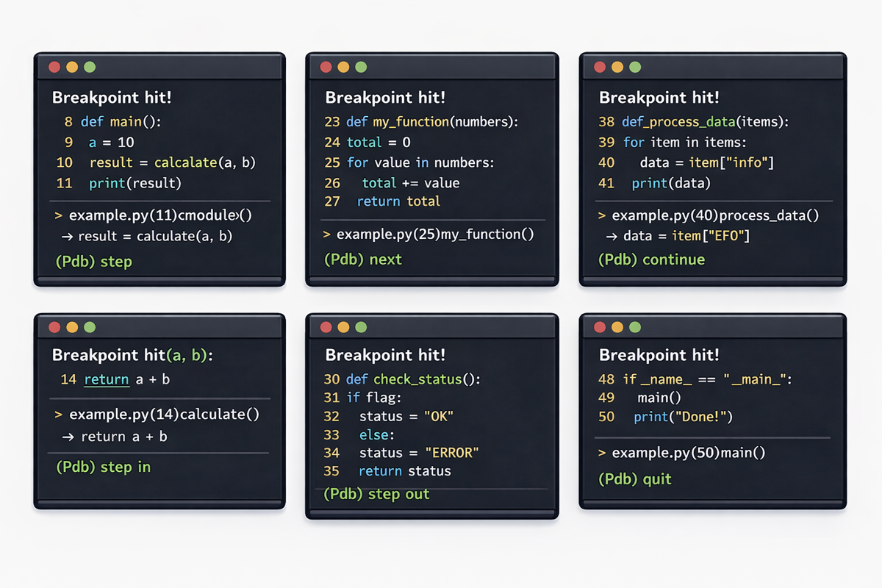Click the "(Pdb) quit" prompt line
This screenshot has width=882, height=588.
635,479
